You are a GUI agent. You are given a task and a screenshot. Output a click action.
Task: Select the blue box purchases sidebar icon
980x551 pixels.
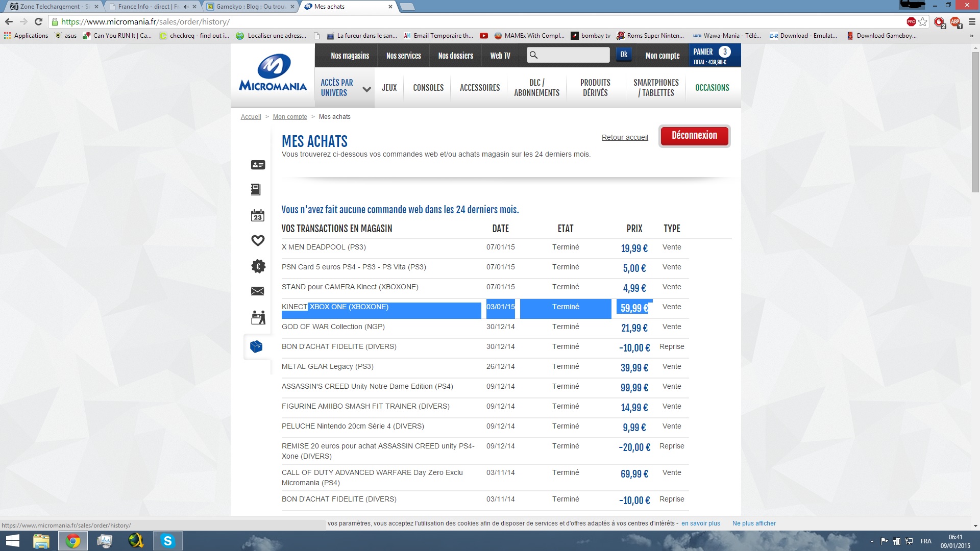click(256, 347)
